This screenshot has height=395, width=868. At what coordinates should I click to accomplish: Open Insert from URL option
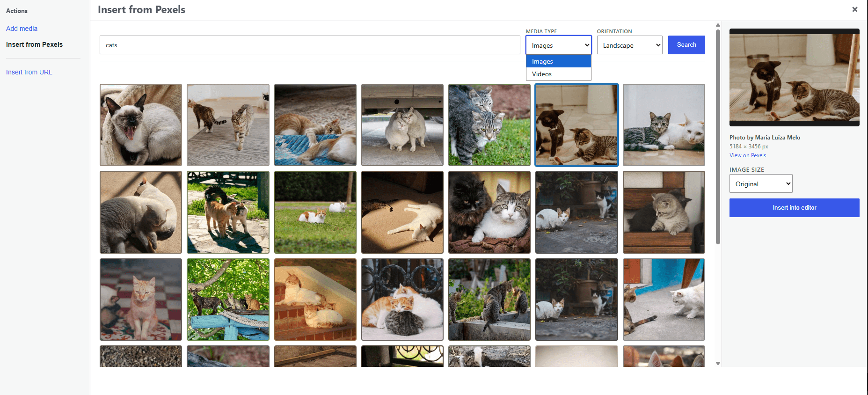29,72
